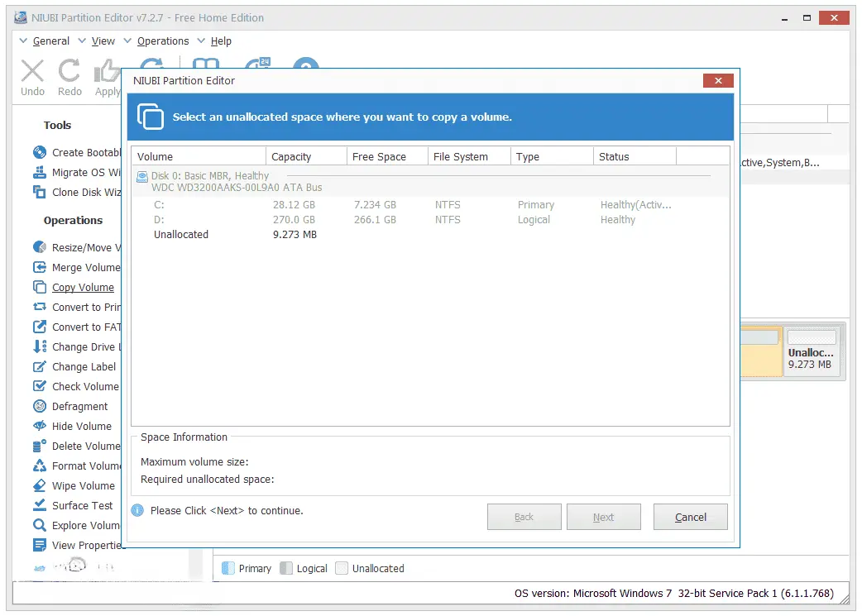Screen dimensions: 862x616
Task: Click the Defragment icon
Action: pyautogui.click(x=40, y=406)
